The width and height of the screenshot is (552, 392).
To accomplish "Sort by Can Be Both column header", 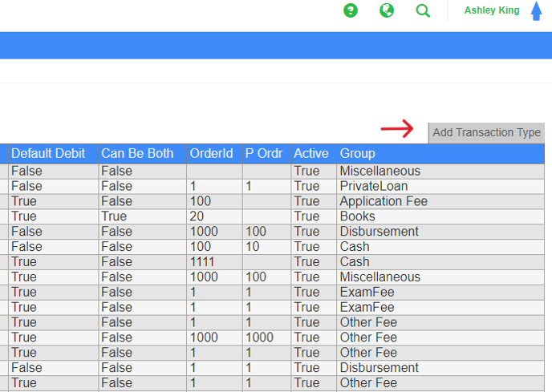I will point(137,153).
